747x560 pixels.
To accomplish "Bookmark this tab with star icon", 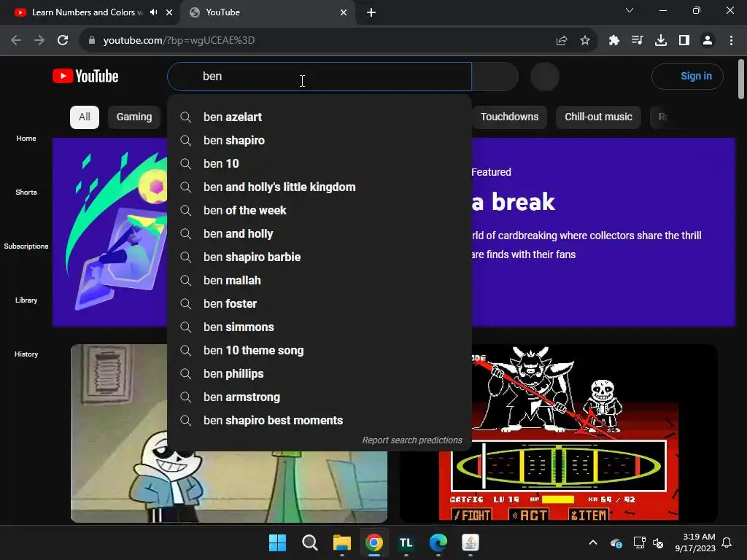I will 585,41.
